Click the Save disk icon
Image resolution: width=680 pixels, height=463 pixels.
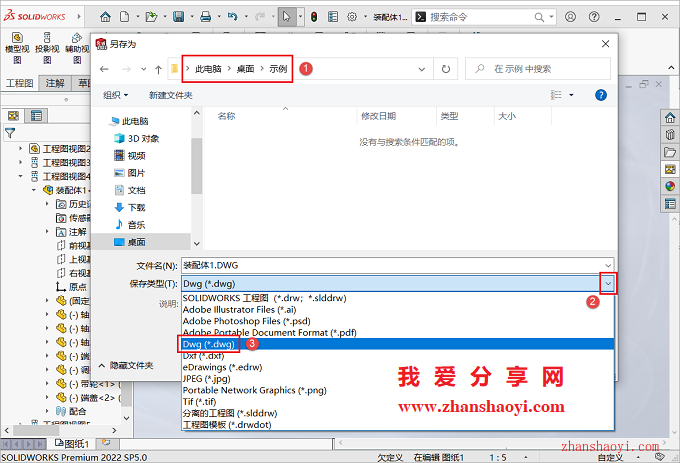click(178, 17)
